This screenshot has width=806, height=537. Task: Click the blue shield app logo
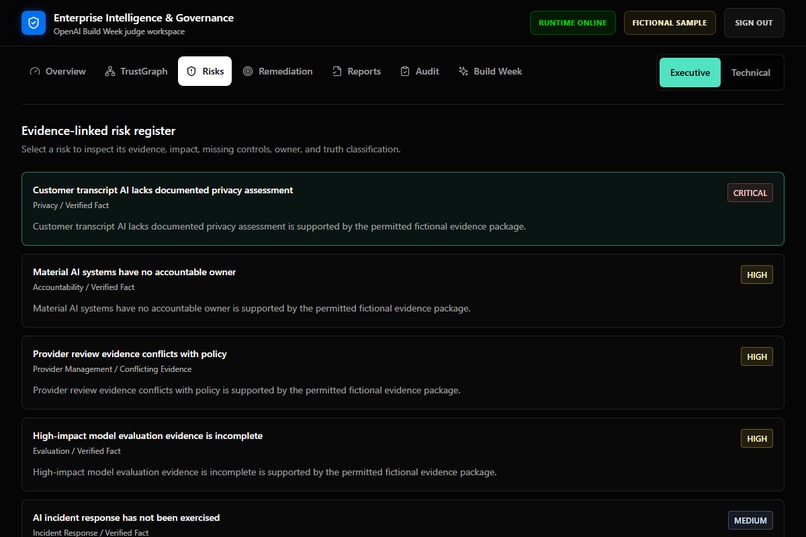(33, 23)
